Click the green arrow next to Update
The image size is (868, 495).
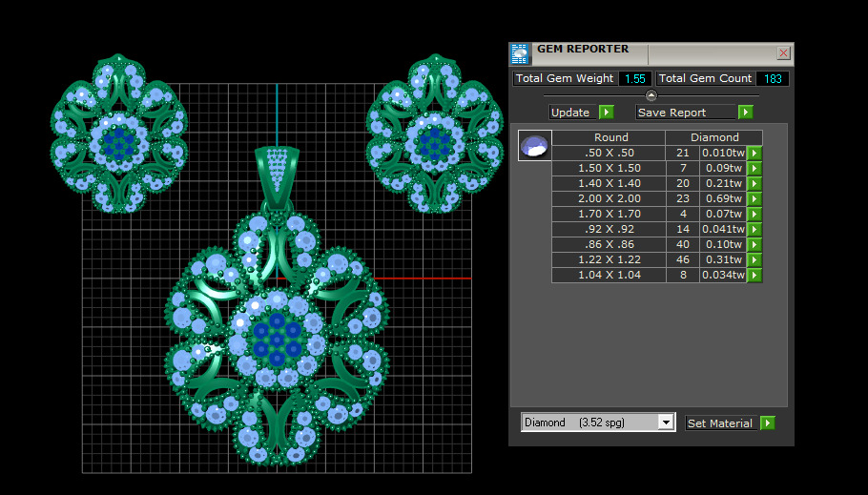[x=607, y=113]
